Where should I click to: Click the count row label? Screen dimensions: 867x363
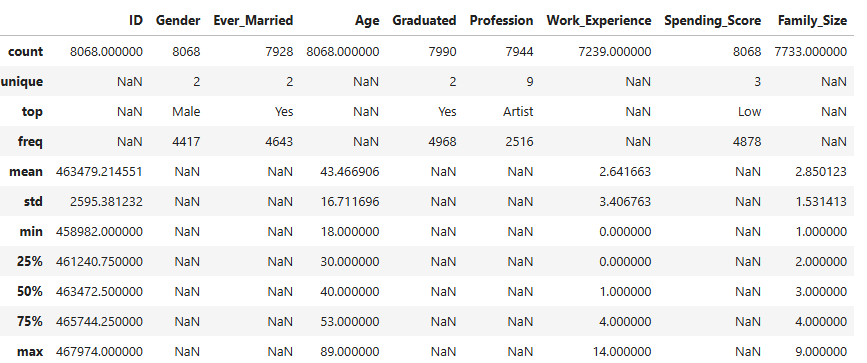click(x=25, y=51)
